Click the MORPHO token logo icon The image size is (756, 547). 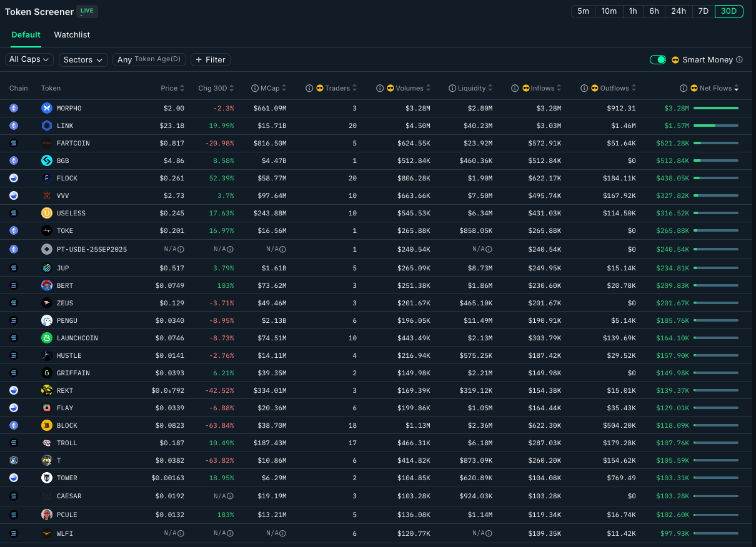tap(46, 108)
